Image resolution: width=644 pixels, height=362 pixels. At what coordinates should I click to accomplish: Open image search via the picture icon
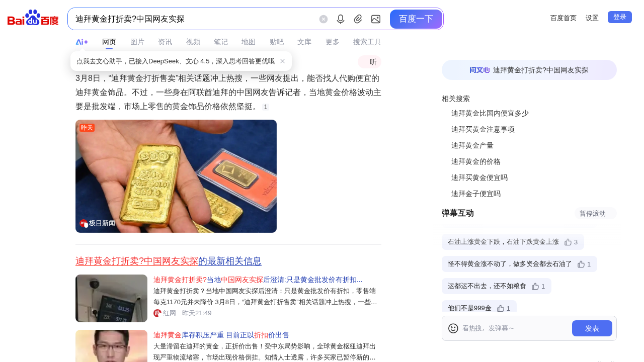click(x=376, y=19)
